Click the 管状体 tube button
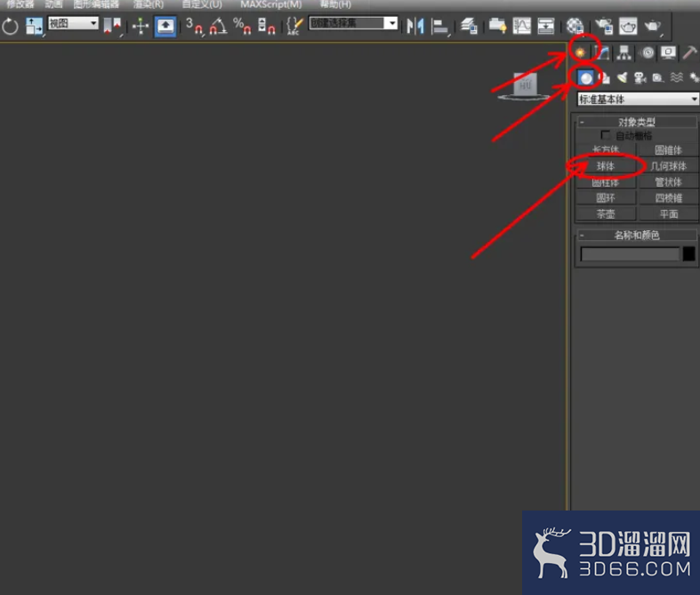 point(668,182)
